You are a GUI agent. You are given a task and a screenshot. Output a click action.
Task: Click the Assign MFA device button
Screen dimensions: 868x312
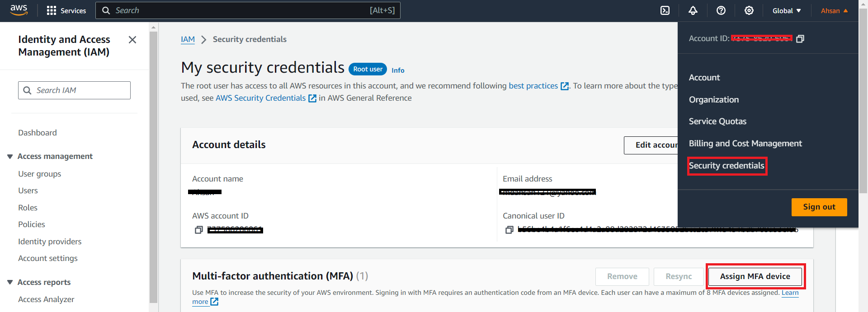pos(755,276)
